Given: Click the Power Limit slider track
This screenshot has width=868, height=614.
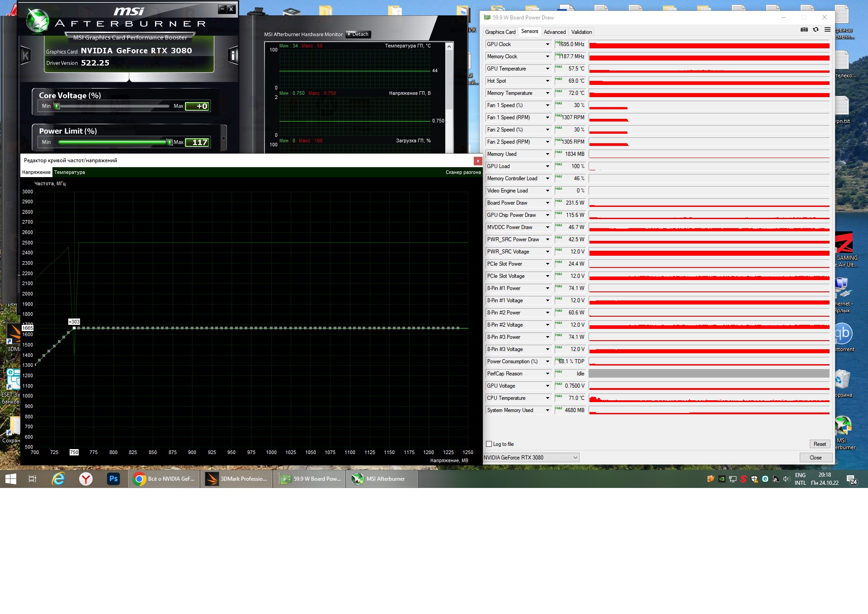Looking at the screenshot, I should [113, 142].
